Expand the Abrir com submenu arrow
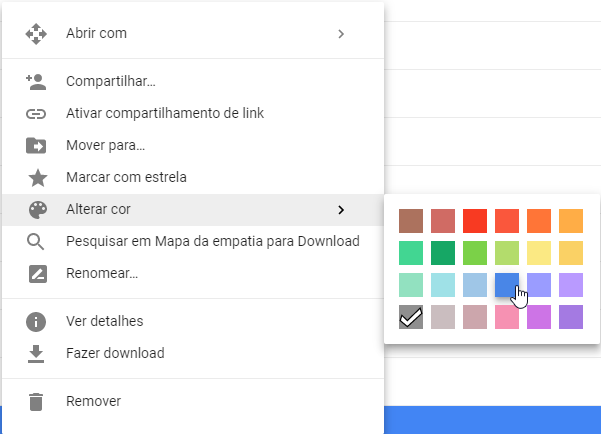This screenshot has height=434, width=601. 341,34
